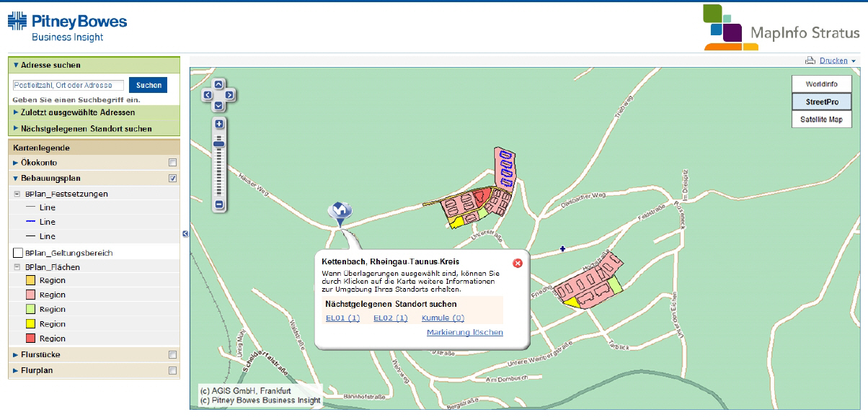The image size is (868, 417).
Task: Enable the Ökokonto layer checkbox
Action: (172, 163)
